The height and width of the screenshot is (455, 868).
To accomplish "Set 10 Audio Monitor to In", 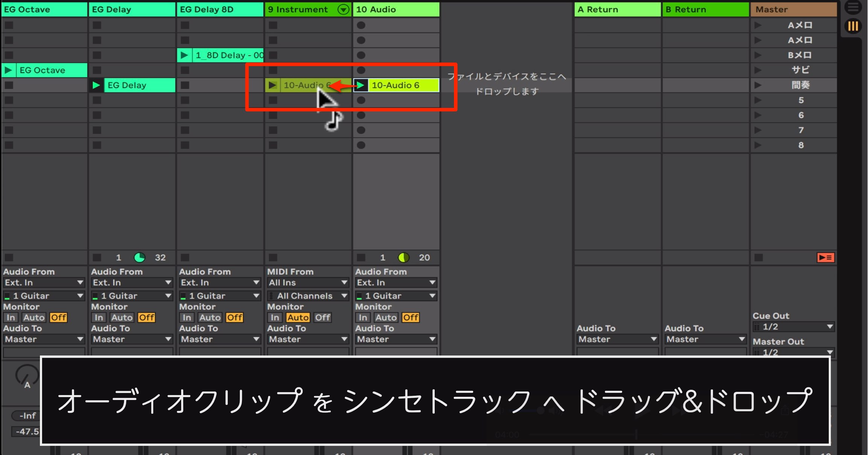I will tap(363, 317).
